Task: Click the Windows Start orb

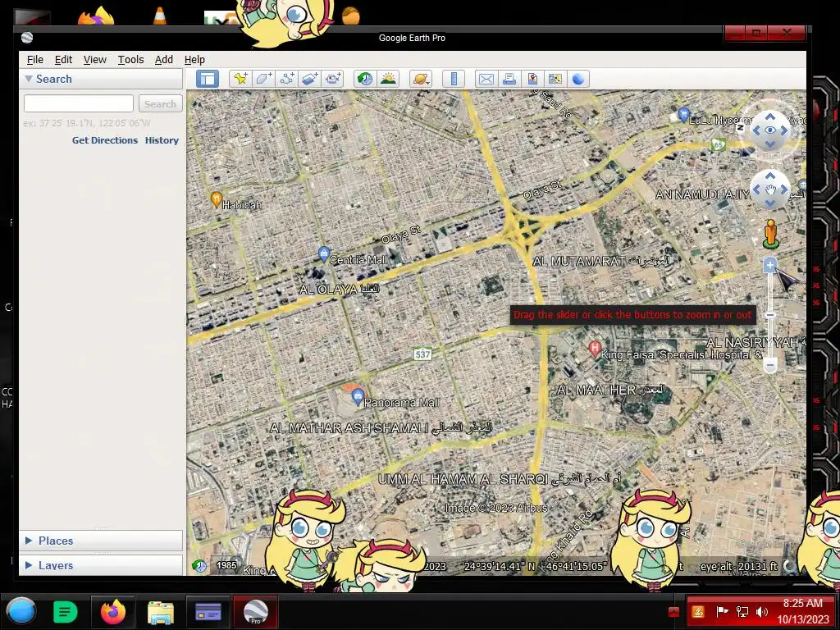Action: [21, 611]
